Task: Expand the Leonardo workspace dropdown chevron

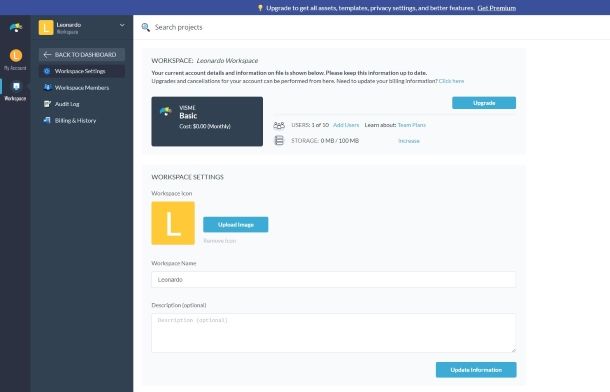Action: pyautogui.click(x=122, y=25)
